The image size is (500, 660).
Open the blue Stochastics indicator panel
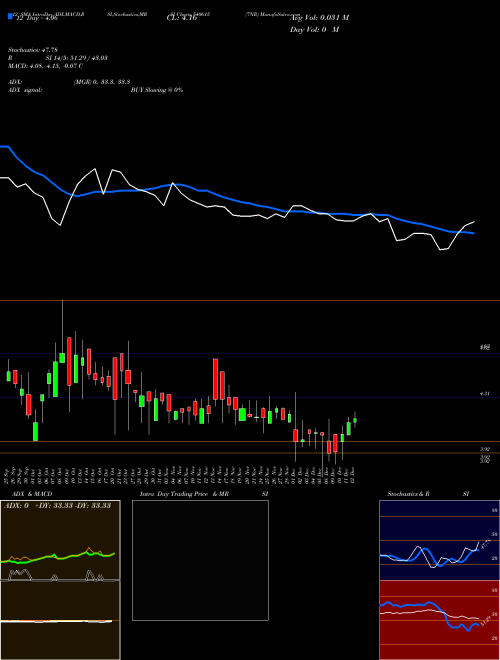[x=439, y=540]
